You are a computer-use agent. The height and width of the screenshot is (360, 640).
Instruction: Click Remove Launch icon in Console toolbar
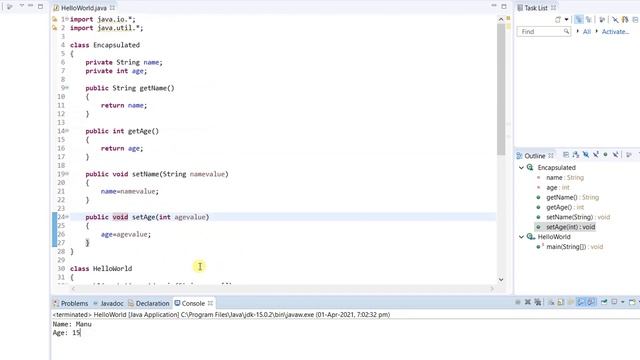coord(528,302)
